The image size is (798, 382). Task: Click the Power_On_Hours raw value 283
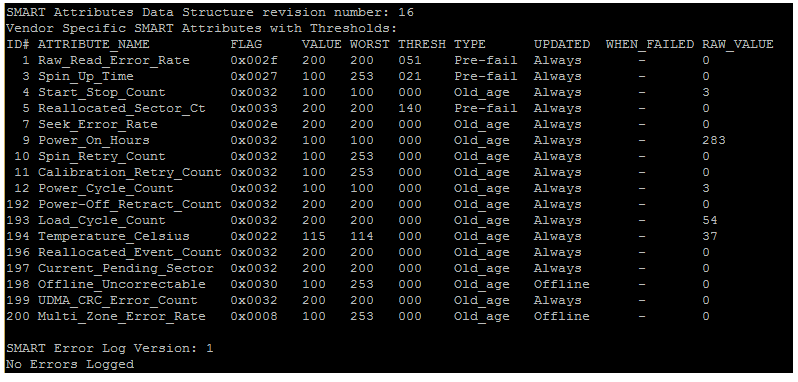click(x=714, y=140)
